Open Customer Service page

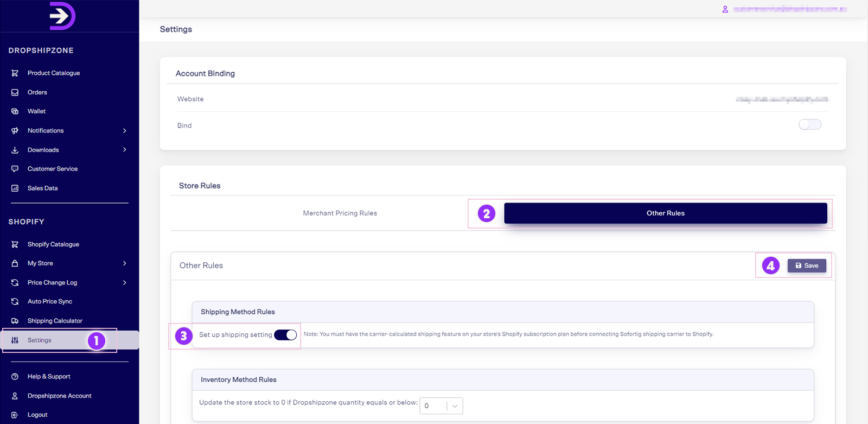coord(53,169)
